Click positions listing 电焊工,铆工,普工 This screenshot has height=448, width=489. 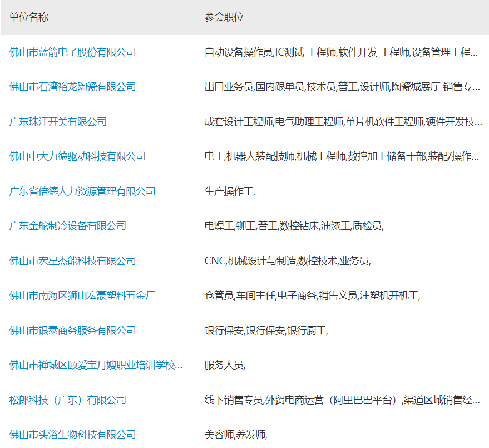pyautogui.click(x=294, y=226)
